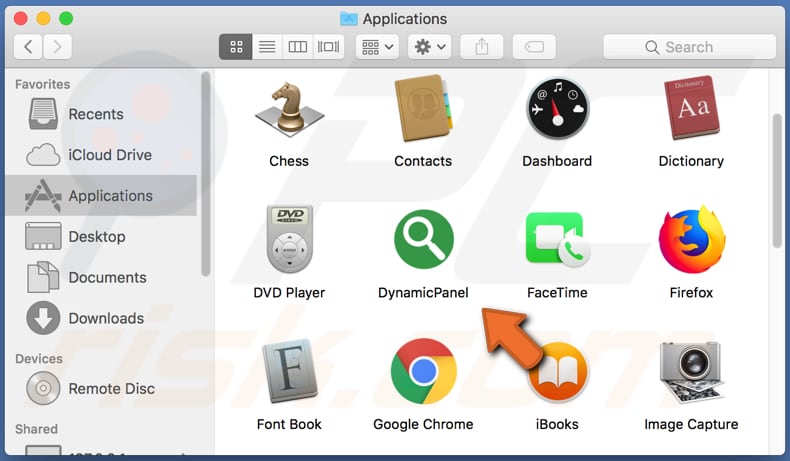Click the Applications folder icon in title bar
Viewport: 790px width, 461px height.
point(349,19)
